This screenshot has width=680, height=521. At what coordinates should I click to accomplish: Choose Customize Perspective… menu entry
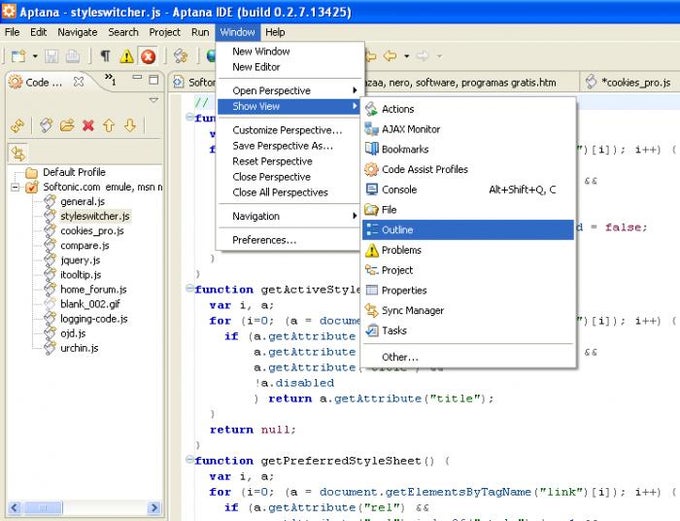(x=289, y=130)
